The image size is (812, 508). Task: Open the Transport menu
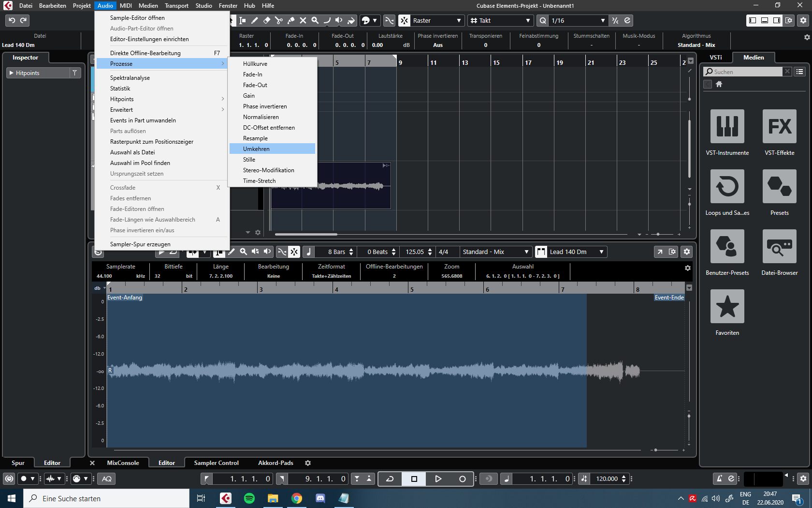[x=176, y=6]
